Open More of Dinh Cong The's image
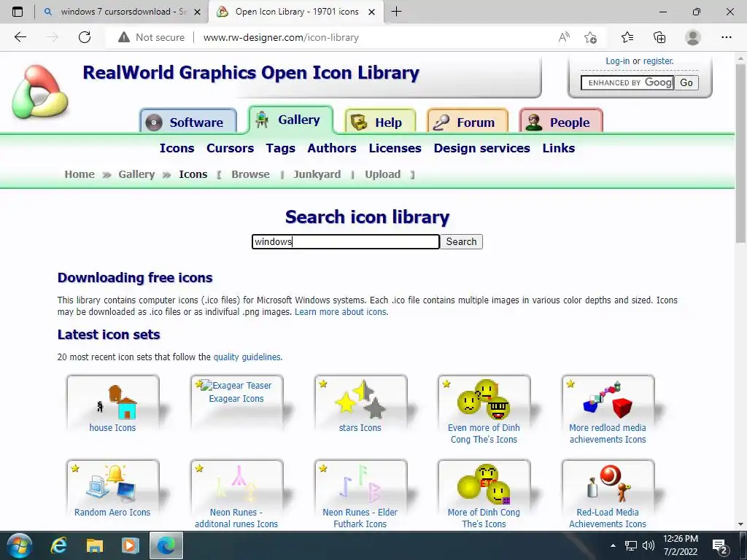Image resolution: width=747 pixels, height=560 pixels. pyautogui.click(x=484, y=484)
